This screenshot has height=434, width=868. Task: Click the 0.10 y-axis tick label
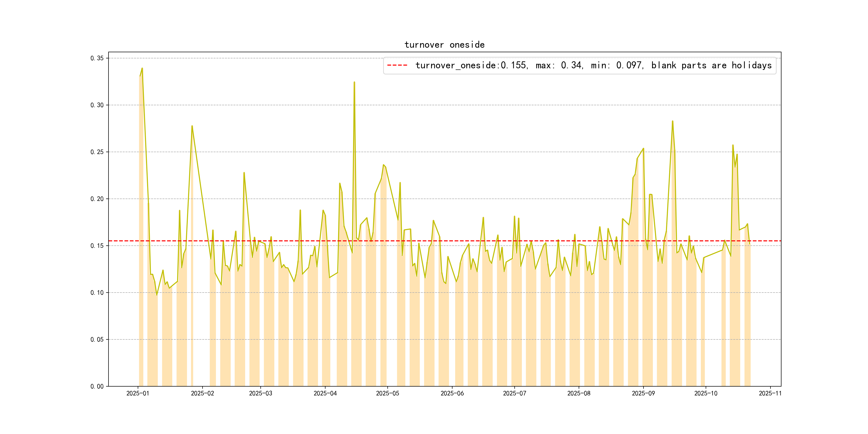click(x=97, y=293)
